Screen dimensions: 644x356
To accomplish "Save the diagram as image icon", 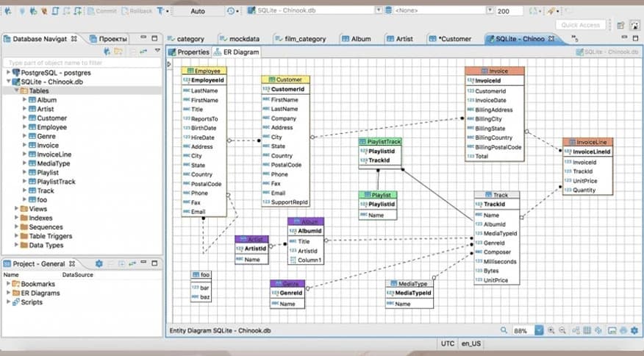I will tap(612, 331).
